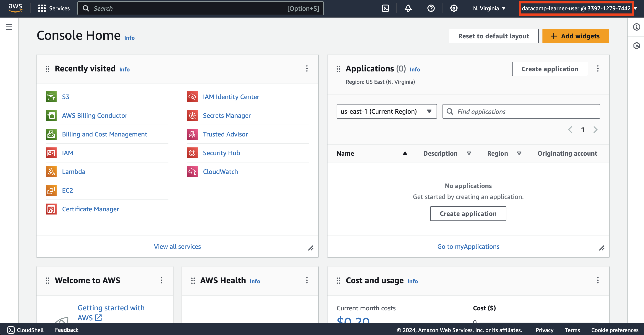This screenshot has height=335, width=644.
Task: Click the Add widgets button
Action: click(x=575, y=36)
